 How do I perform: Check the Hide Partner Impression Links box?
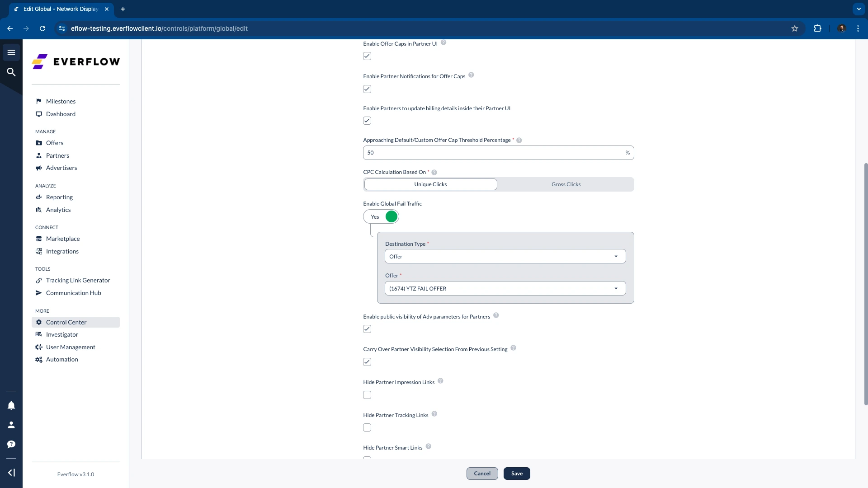pyautogui.click(x=367, y=395)
